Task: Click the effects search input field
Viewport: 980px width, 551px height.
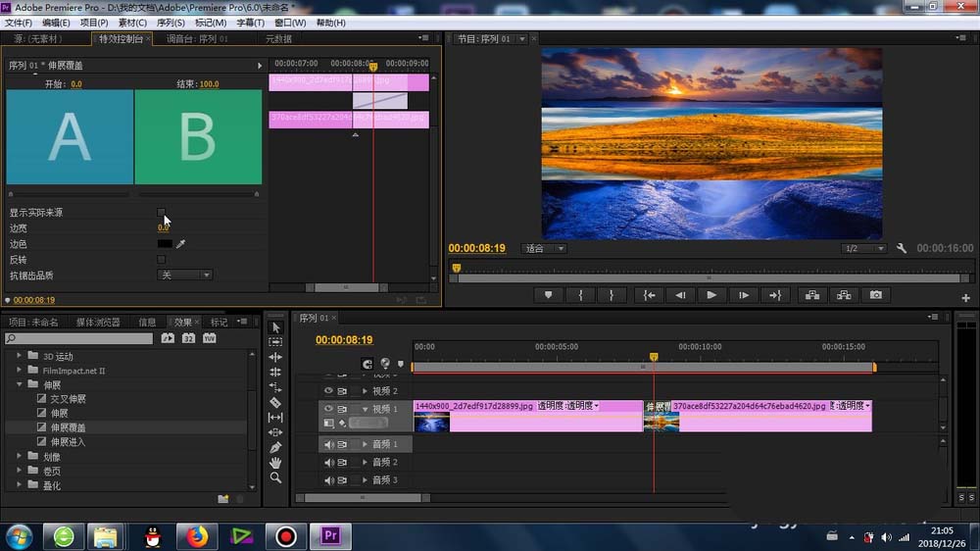Action: pos(78,338)
